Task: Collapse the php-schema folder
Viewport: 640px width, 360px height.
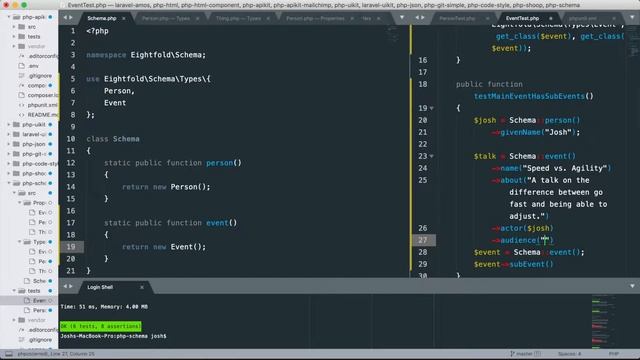Action: 9,183
